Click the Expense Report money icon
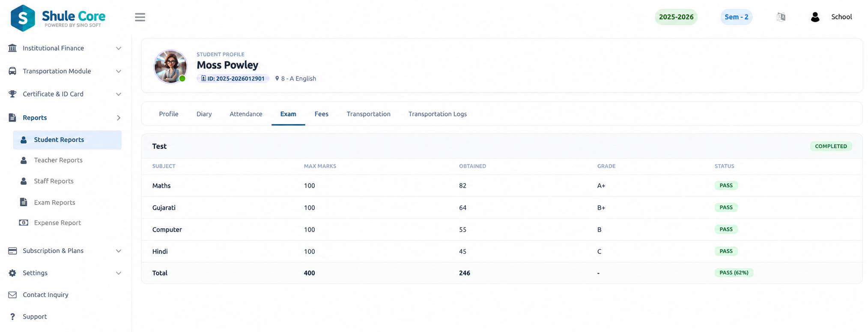Image resolution: width=868 pixels, height=332 pixels. (x=24, y=222)
